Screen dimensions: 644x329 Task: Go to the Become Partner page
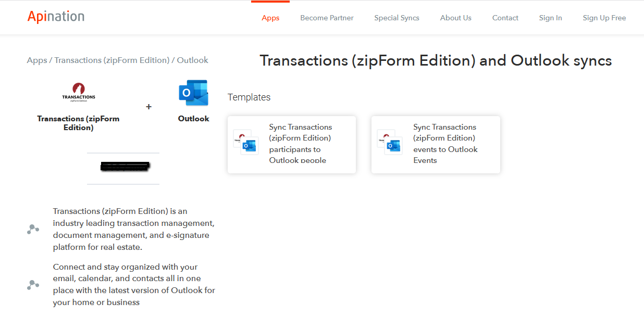tap(327, 18)
